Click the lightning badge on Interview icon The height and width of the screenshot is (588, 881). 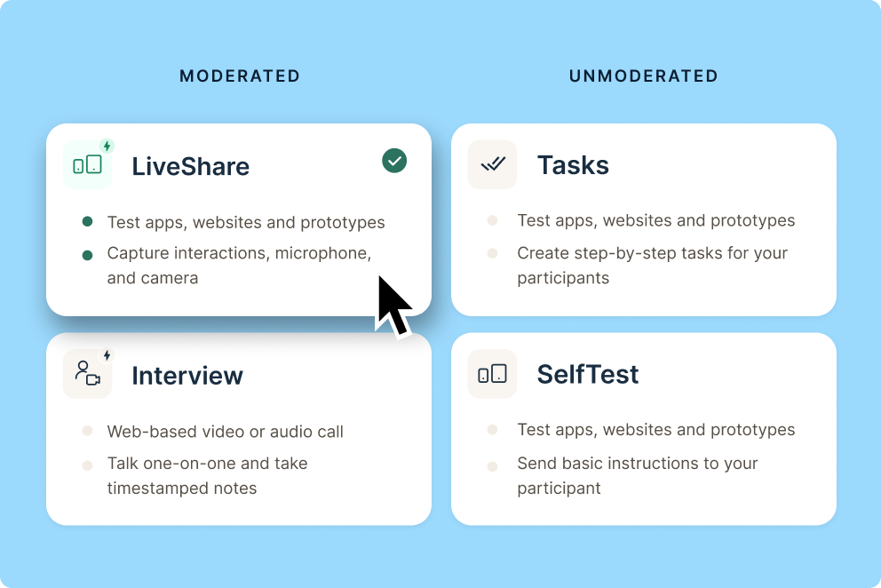107,355
